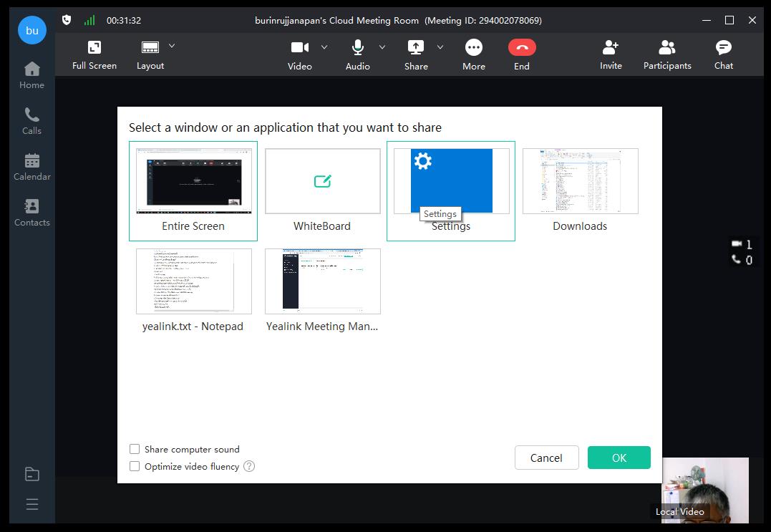This screenshot has width=771, height=532.
Task: Open the Invite participants icon
Action: coord(611,48)
